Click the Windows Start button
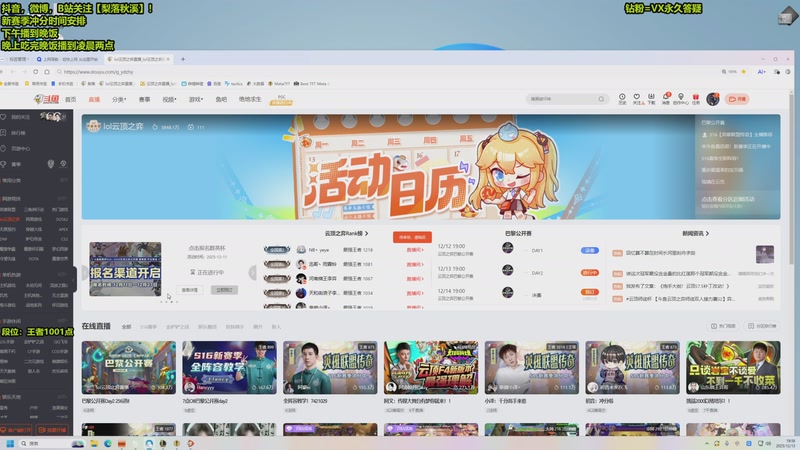The width and height of the screenshot is (800, 450). (x=10, y=443)
